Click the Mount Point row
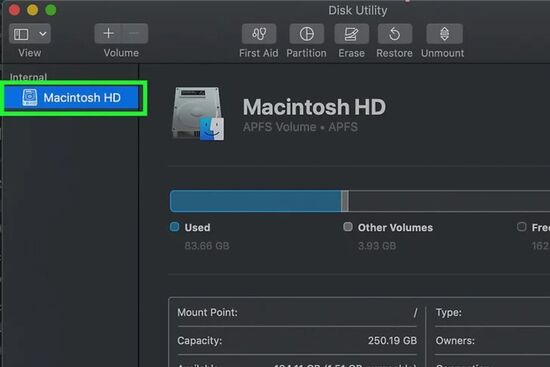Screen dimensions: 550x367 pos(297,312)
